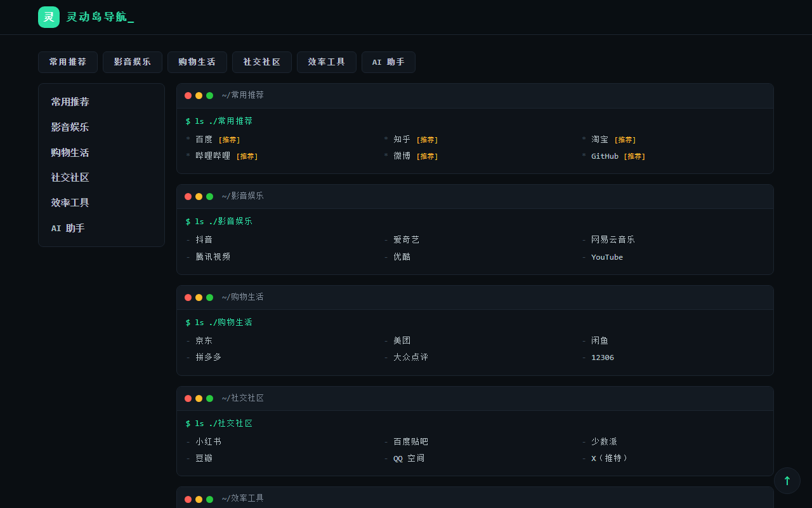
Task: Select the 效率工具 top tab
Action: tap(327, 62)
